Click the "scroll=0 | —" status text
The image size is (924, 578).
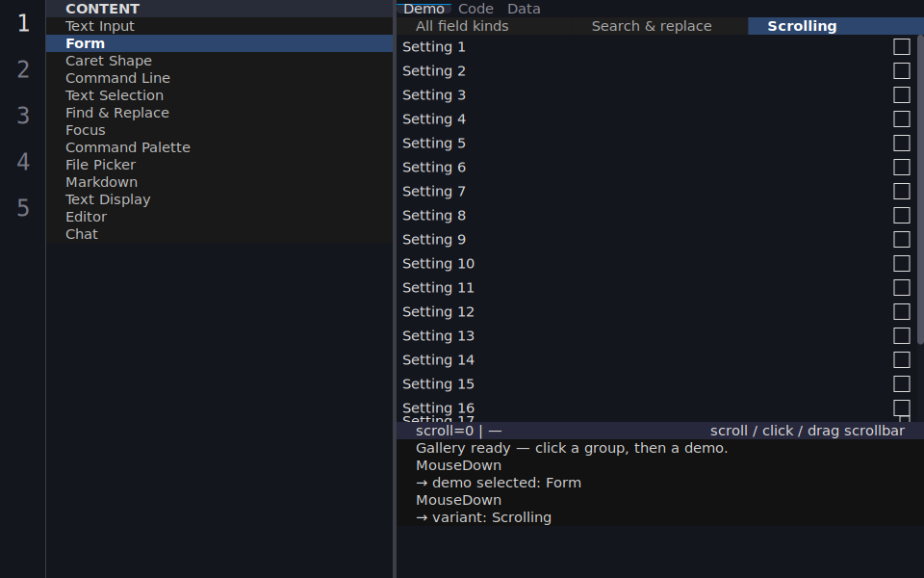click(458, 431)
